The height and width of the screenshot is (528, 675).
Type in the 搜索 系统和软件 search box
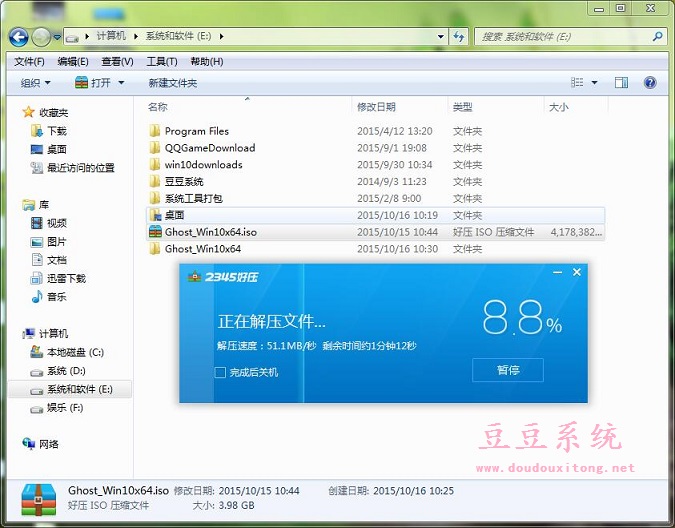[565, 37]
